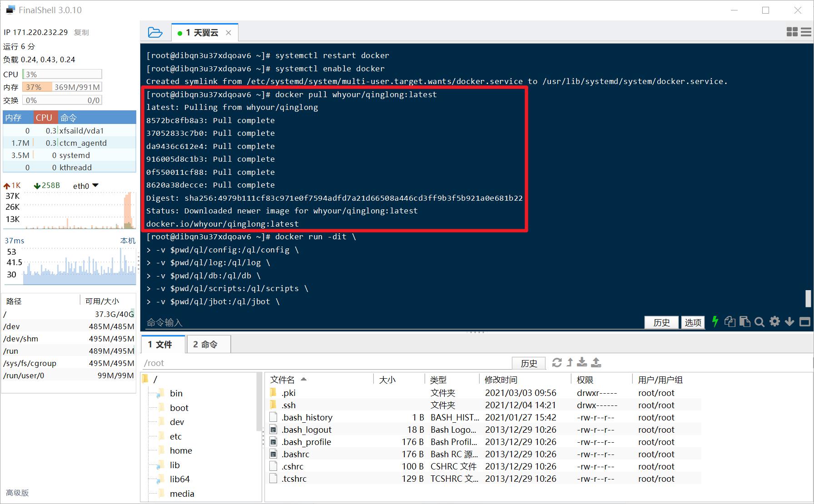This screenshot has width=814, height=504.
Task: Select the .bash_history file row
Action: pos(484,417)
